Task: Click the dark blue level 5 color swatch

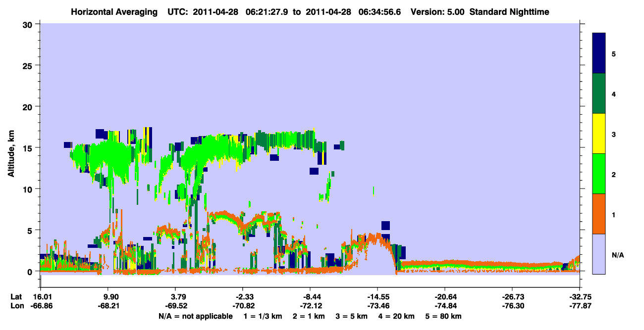Action: [x=599, y=53]
